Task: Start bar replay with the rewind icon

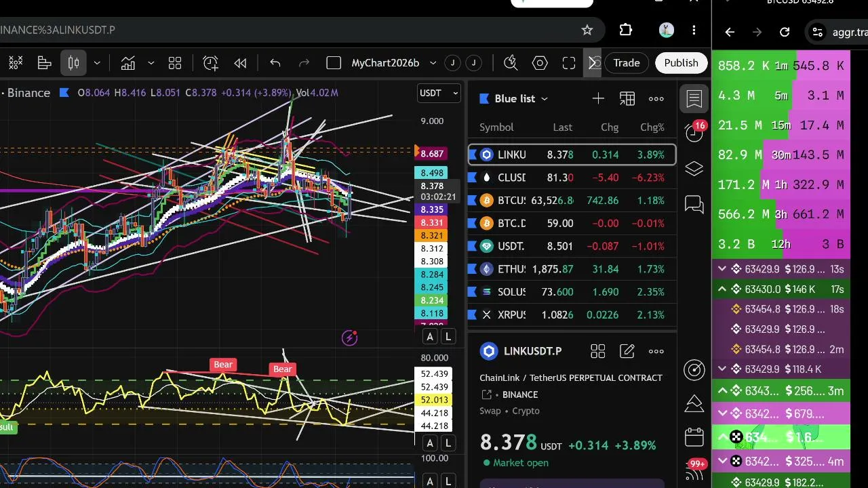Action: [240, 63]
